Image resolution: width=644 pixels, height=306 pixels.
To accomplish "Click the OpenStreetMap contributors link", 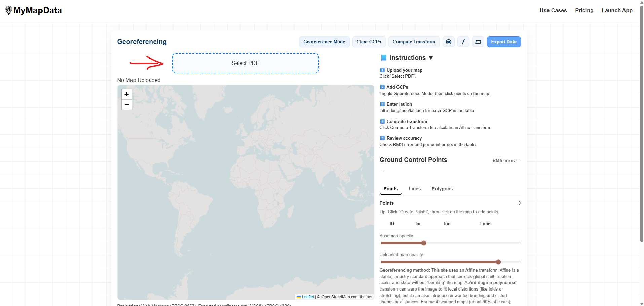I will (346, 297).
